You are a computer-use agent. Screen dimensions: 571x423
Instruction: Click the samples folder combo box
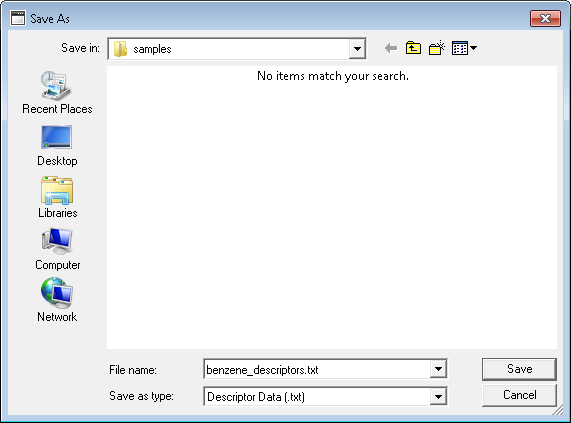(x=237, y=48)
